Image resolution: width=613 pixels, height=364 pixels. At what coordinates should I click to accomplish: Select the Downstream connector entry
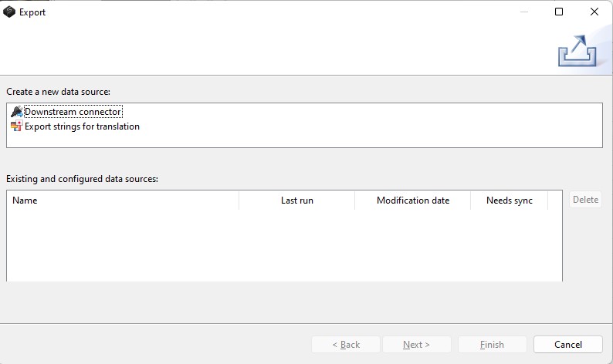click(x=73, y=112)
